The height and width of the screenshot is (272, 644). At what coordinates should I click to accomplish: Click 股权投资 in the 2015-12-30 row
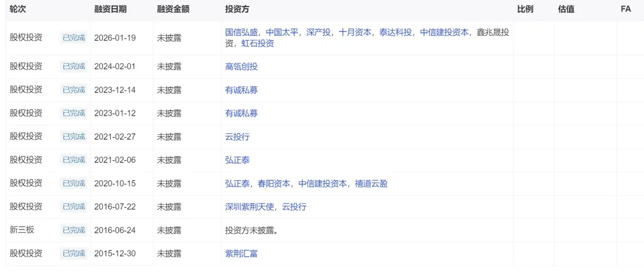(26, 254)
